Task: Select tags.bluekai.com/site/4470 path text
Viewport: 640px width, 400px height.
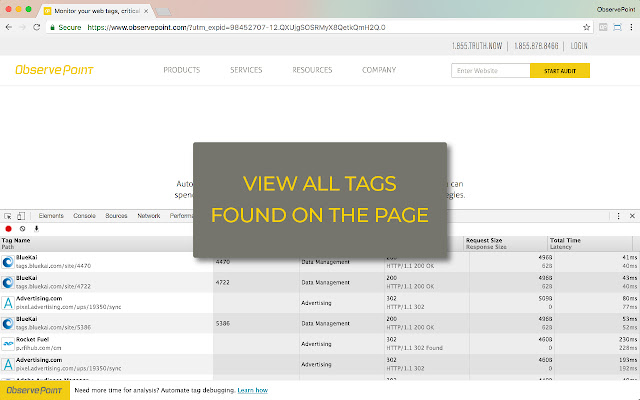Action: (x=53, y=266)
